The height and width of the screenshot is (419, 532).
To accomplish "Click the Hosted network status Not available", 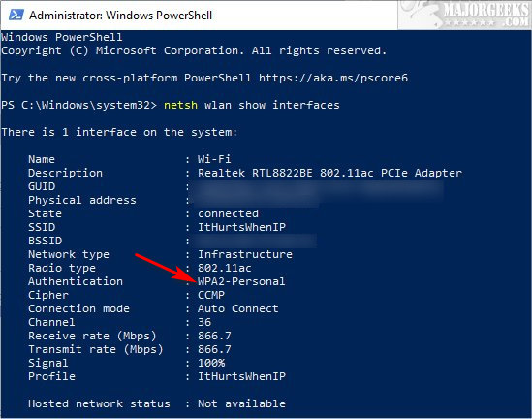I will pyautogui.click(x=241, y=403).
